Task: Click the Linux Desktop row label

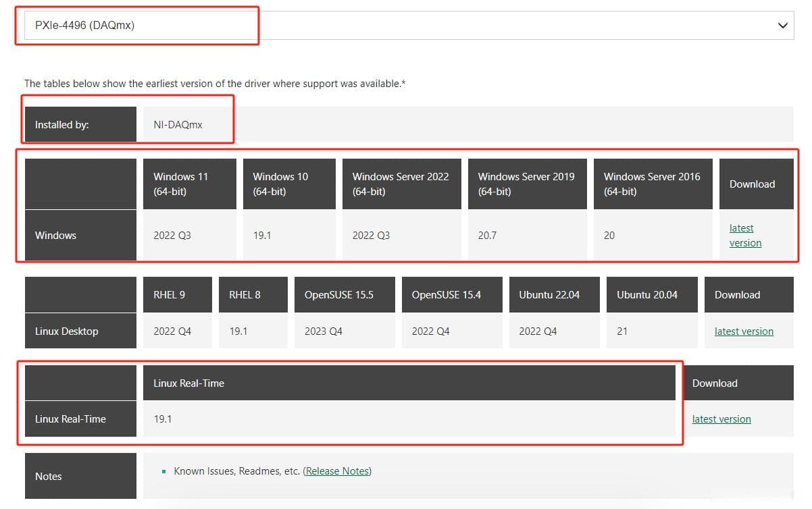Action: coord(80,331)
